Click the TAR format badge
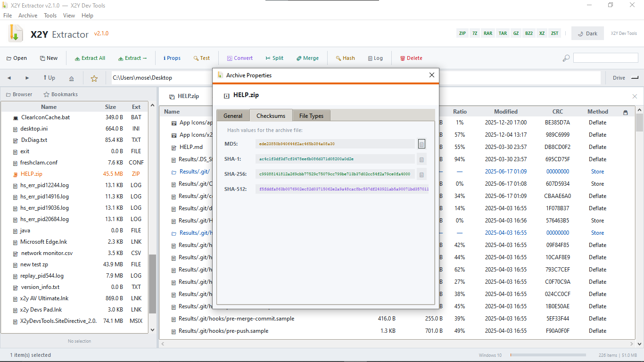644x362 pixels. pos(503,33)
